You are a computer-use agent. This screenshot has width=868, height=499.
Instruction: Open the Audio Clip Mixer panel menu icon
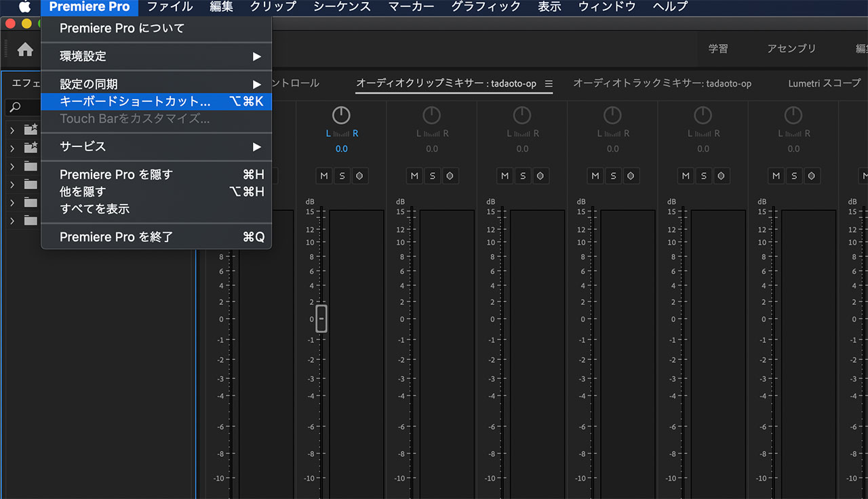click(x=549, y=83)
